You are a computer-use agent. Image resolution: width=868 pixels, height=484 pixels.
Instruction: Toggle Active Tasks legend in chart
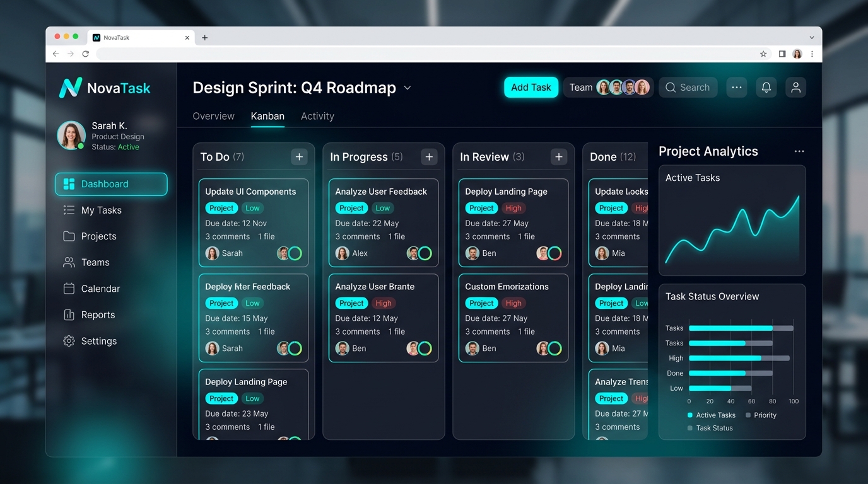click(x=711, y=415)
